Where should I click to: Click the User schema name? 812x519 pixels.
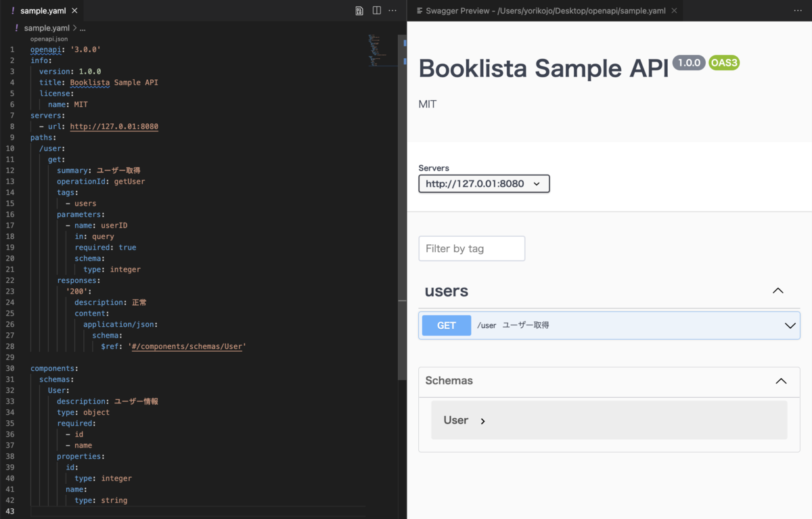(x=455, y=420)
